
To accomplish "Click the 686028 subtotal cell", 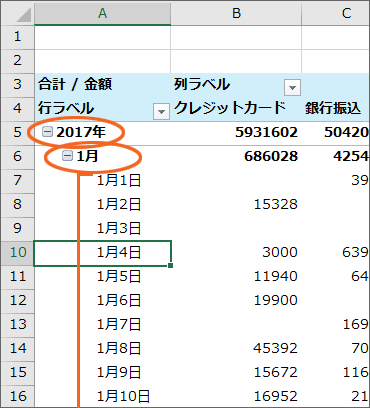I will 236,157.
